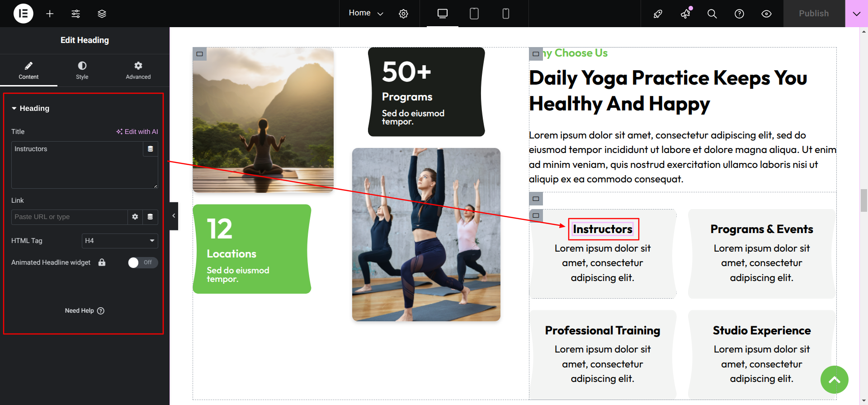Preview changes with the eye icon
Image resolution: width=868 pixels, height=405 pixels.
tap(766, 14)
